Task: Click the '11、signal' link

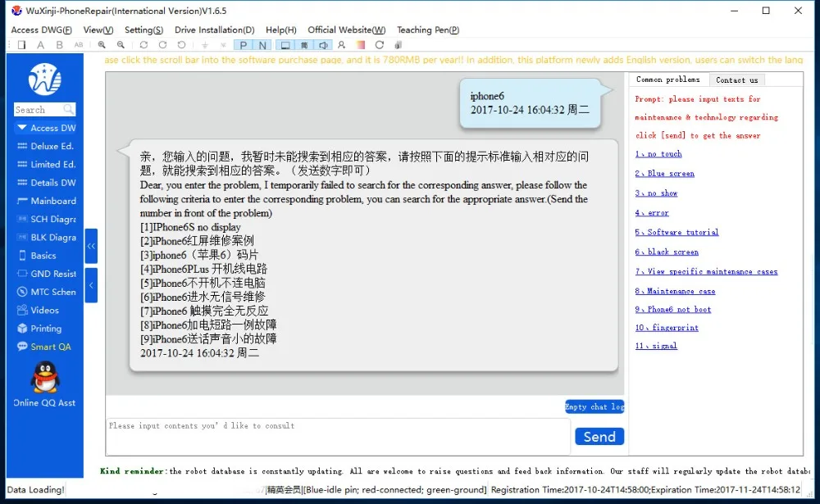Action: tap(656, 346)
